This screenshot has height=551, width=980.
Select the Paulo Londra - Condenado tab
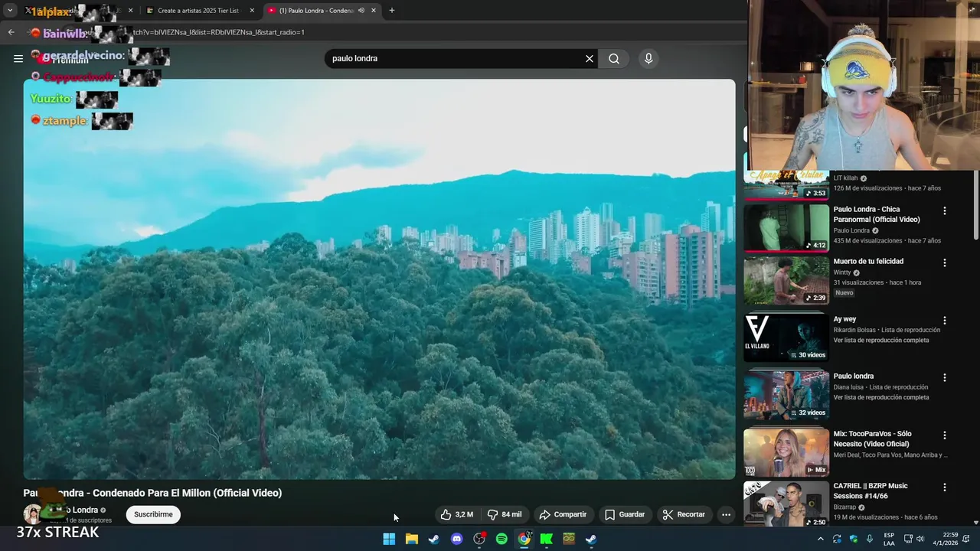click(315, 11)
